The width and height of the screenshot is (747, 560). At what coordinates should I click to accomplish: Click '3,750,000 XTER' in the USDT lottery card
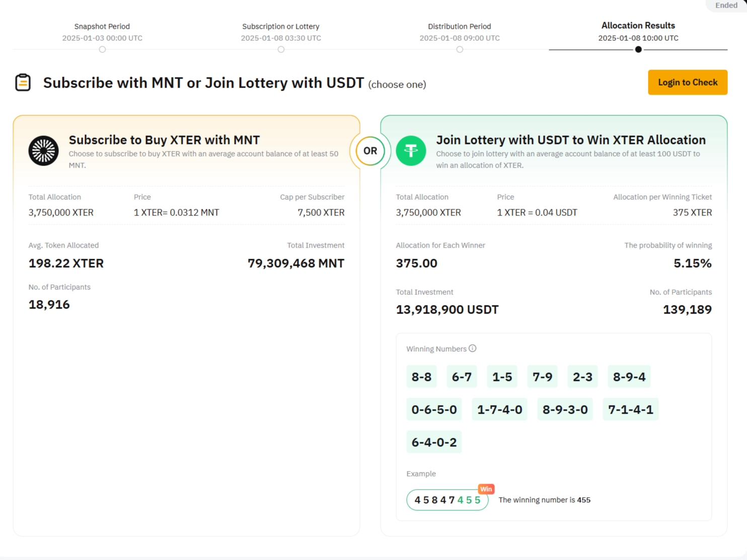tap(428, 212)
